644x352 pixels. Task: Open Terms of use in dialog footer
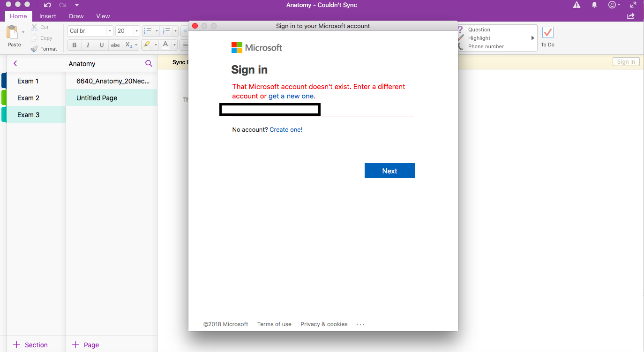tap(274, 324)
